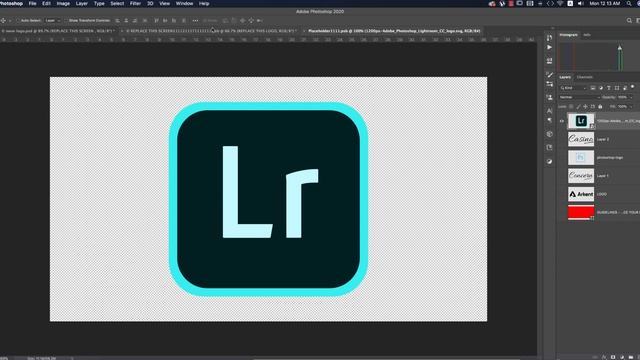Open the History panel icon
Viewport: 640px width, 360px height.
[x=549, y=38]
